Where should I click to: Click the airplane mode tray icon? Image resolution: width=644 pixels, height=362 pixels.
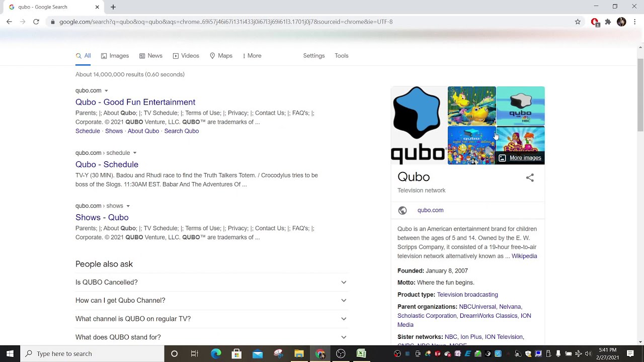(x=579, y=353)
